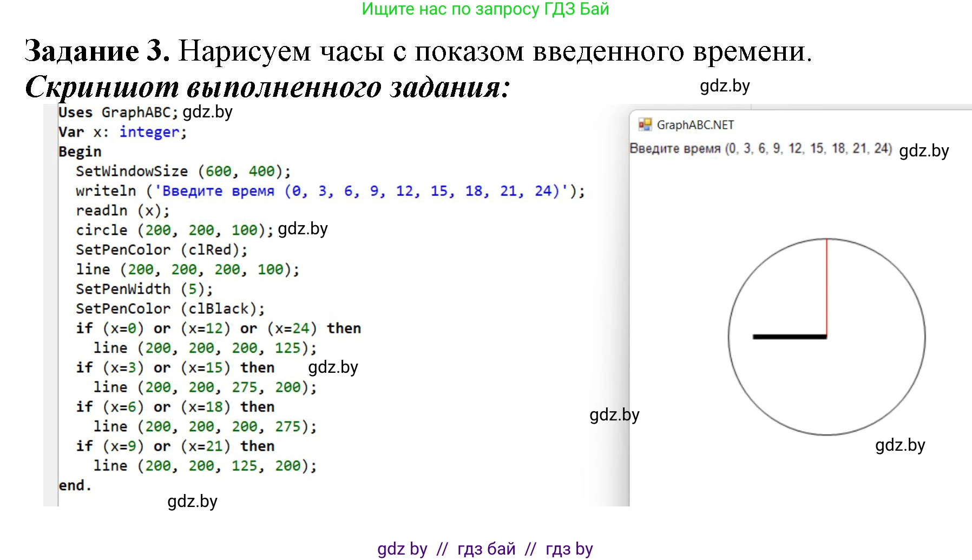
Task: Click the red minute hand on the clock
Action: point(826,287)
